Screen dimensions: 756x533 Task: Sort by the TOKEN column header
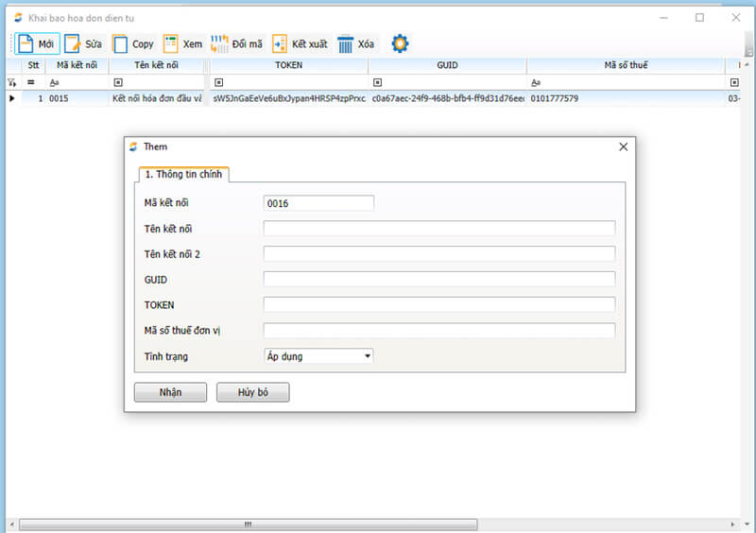289,65
